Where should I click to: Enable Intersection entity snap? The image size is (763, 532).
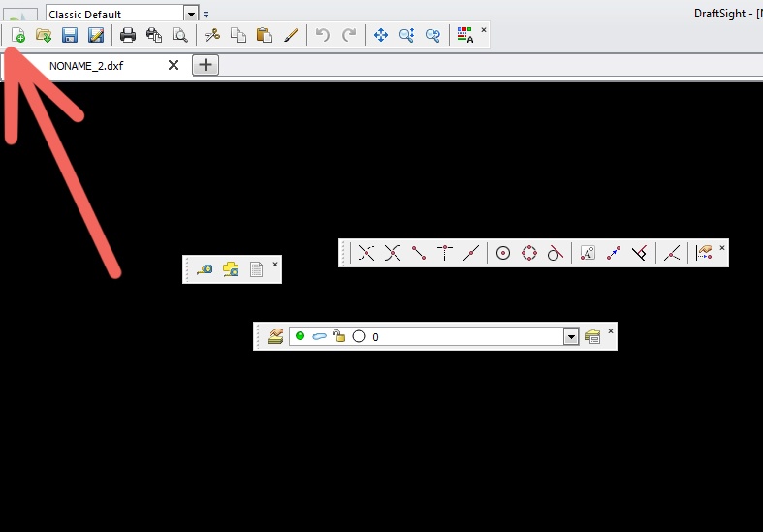pyautogui.click(x=393, y=253)
